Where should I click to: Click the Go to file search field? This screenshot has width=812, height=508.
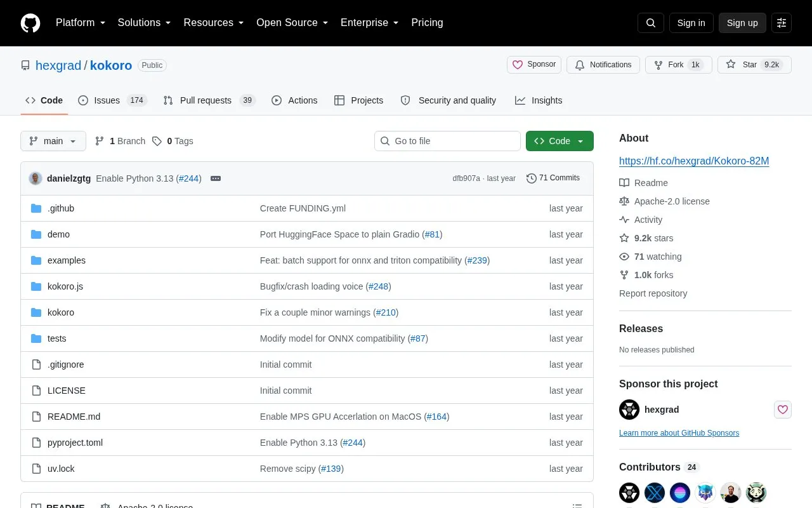[x=447, y=141]
